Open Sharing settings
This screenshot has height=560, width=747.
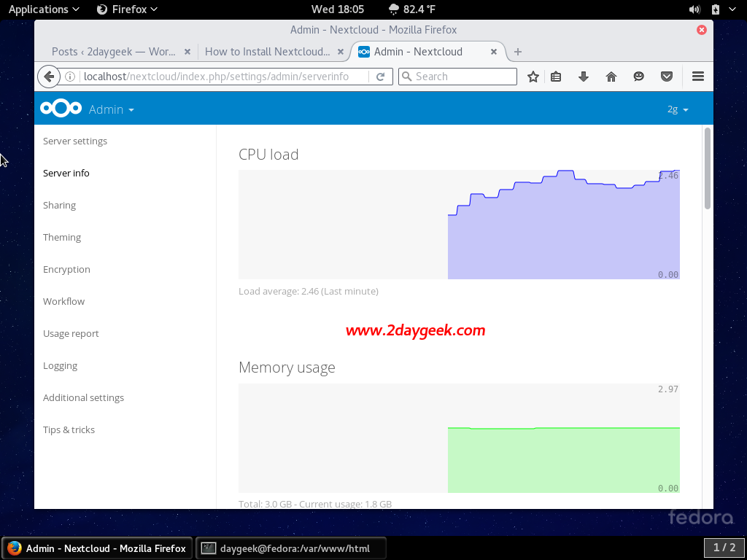coord(59,205)
